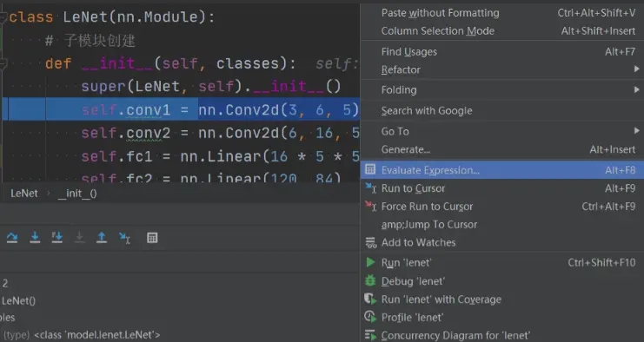Collapse the __init__ method fold marker
The height and width of the screenshot is (342, 644).
[x=3, y=63]
